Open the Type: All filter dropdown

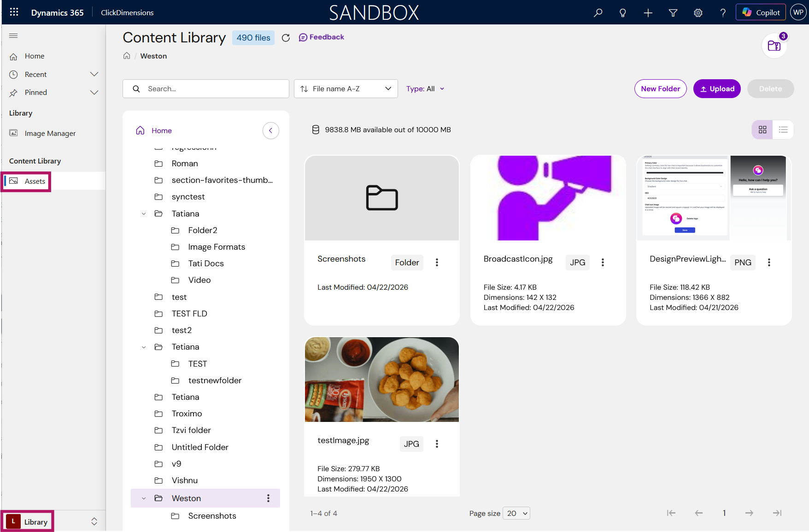[x=425, y=88]
